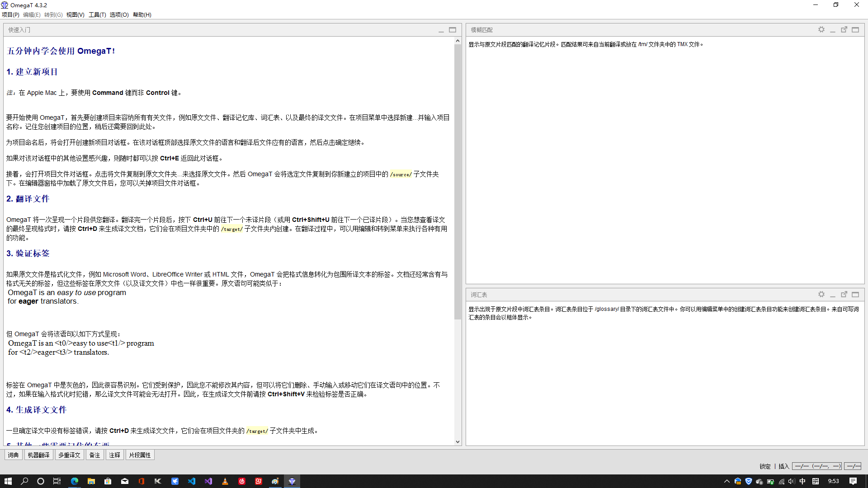Undock the 词汇表 panel

pos(844,294)
